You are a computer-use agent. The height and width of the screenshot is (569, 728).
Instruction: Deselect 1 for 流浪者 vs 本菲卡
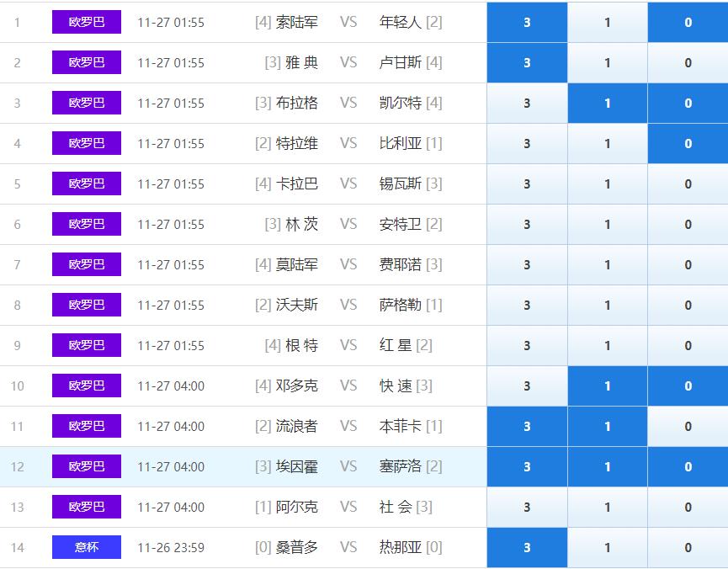pos(608,427)
